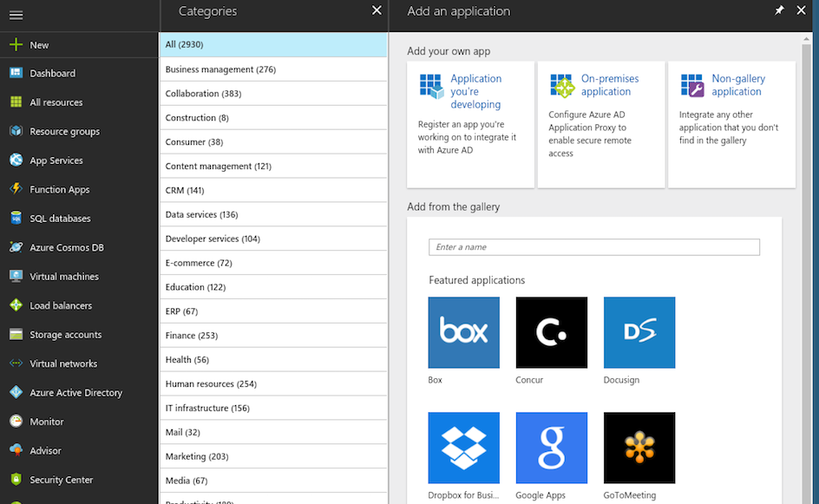Click the green plus New icon
Image resolution: width=819 pixels, height=504 pixels.
[16, 45]
